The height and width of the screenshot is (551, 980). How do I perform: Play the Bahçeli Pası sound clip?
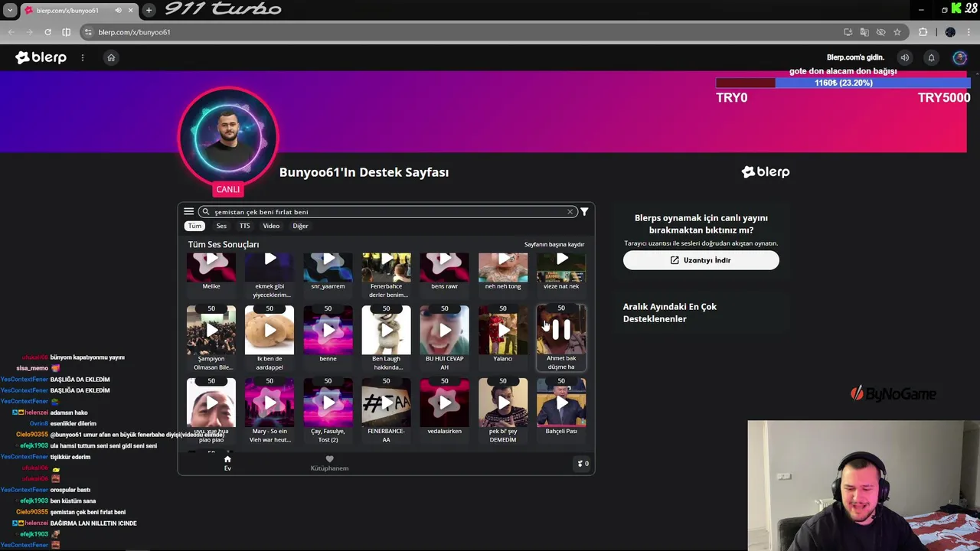[561, 403]
